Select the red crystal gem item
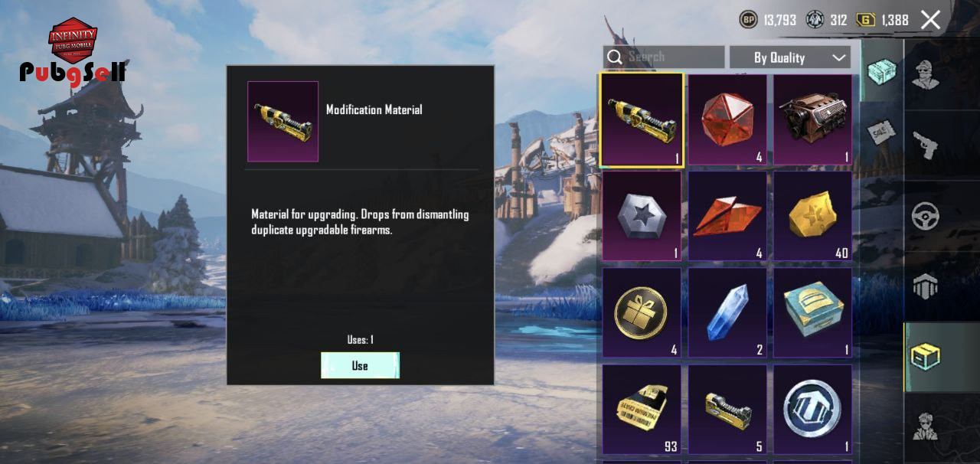This screenshot has height=464, width=980. point(727,119)
